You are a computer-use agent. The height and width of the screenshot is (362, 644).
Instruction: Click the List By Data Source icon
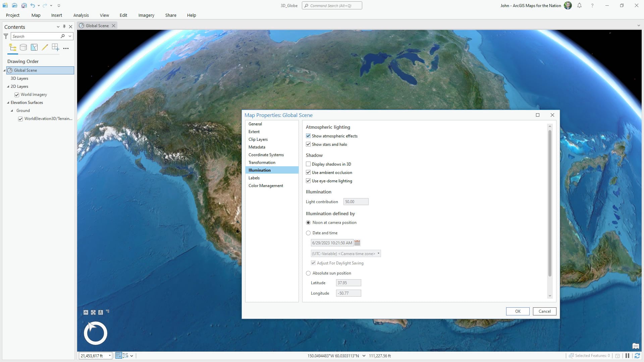point(23,48)
